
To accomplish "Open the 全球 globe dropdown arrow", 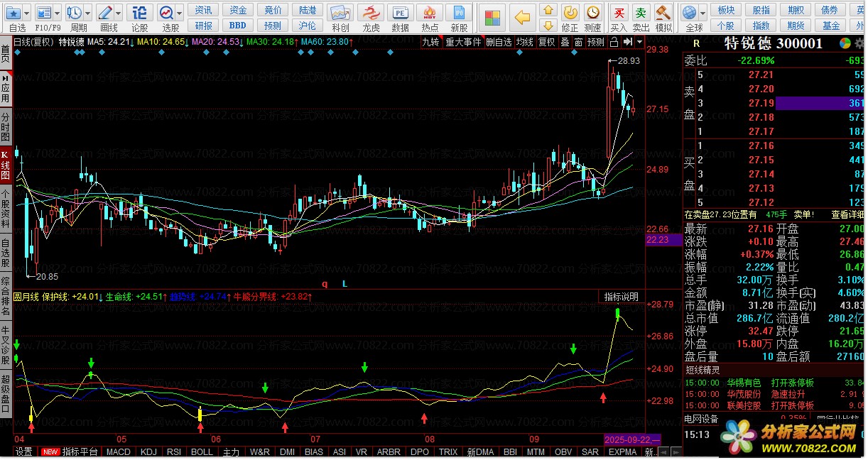I will point(703,13).
